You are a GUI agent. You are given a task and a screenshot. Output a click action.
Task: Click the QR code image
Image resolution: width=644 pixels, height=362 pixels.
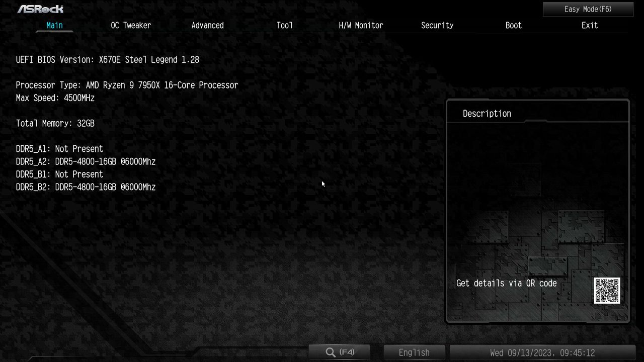(x=607, y=291)
